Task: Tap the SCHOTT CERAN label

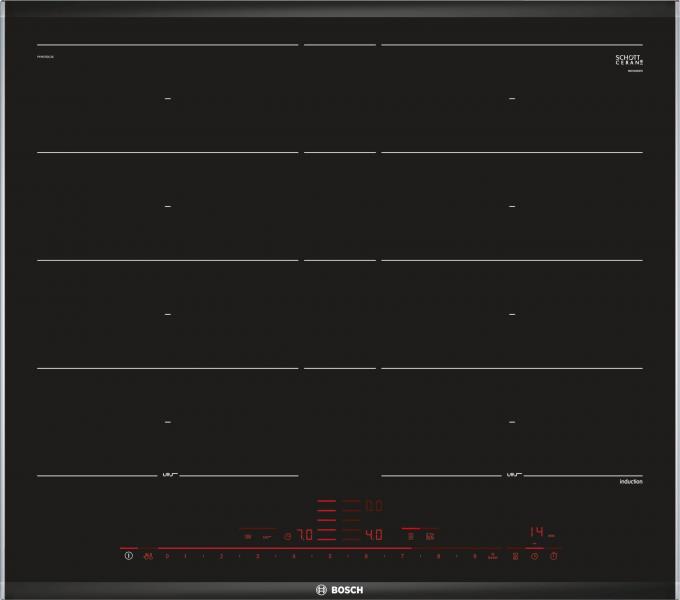Action: click(x=629, y=60)
